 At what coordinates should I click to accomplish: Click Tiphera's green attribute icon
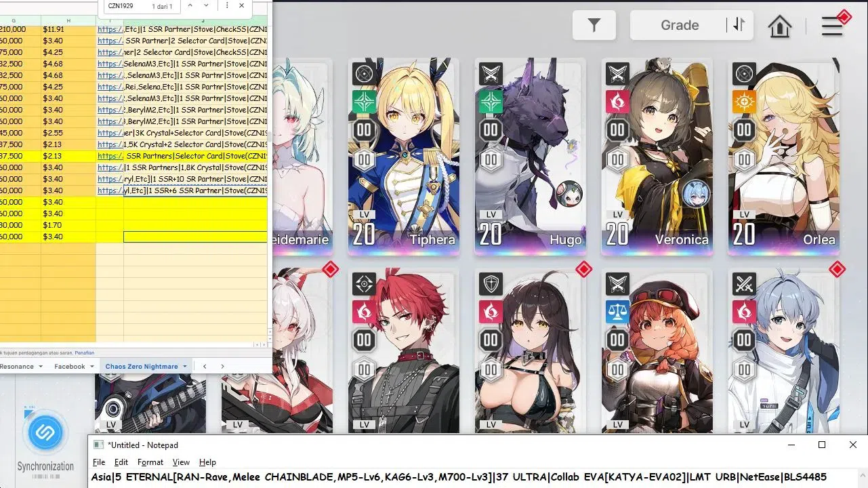pos(364,102)
